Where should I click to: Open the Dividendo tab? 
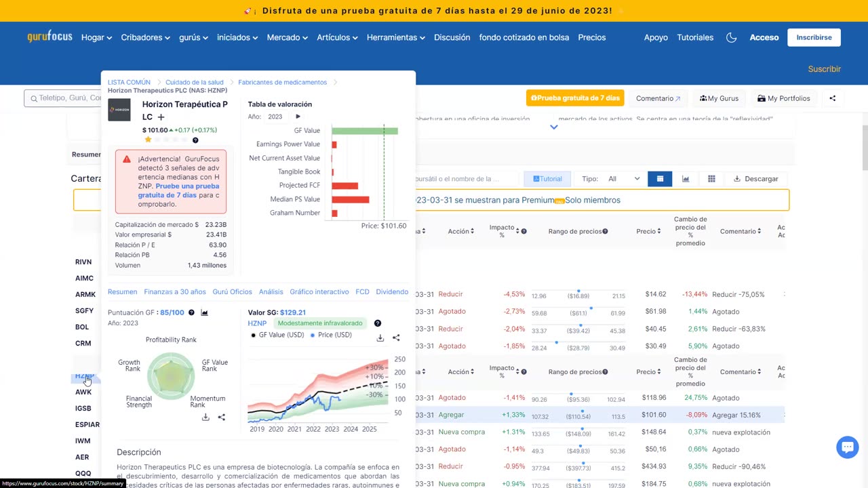tap(392, 291)
